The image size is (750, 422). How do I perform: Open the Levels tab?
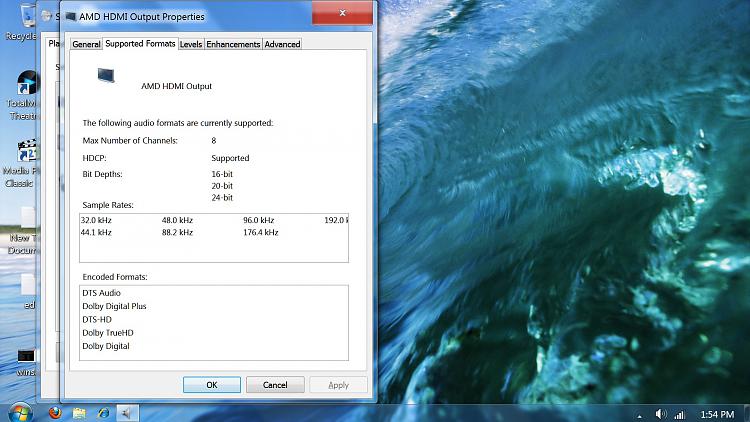click(191, 44)
